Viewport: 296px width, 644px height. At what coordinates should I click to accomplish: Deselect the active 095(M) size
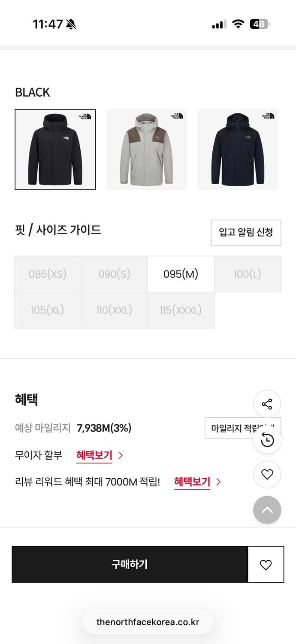click(181, 274)
